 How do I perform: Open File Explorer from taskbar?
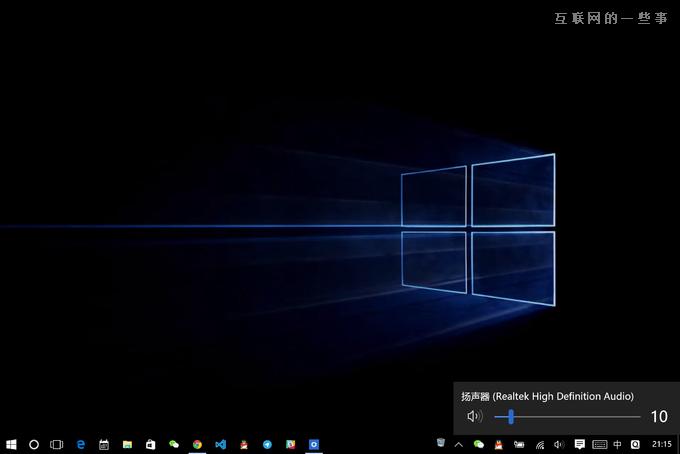(x=127, y=444)
